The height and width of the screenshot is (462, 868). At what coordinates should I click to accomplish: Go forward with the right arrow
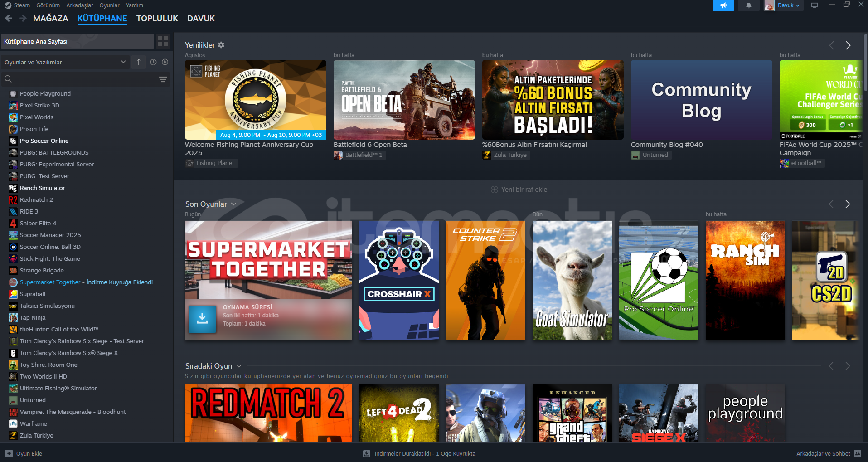click(x=23, y=19)
